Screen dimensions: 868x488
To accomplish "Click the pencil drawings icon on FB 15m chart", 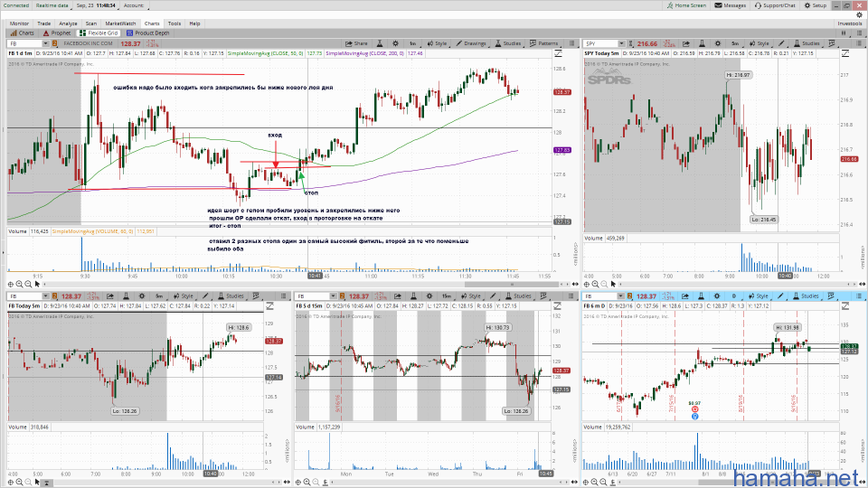I will coord(493,296).
